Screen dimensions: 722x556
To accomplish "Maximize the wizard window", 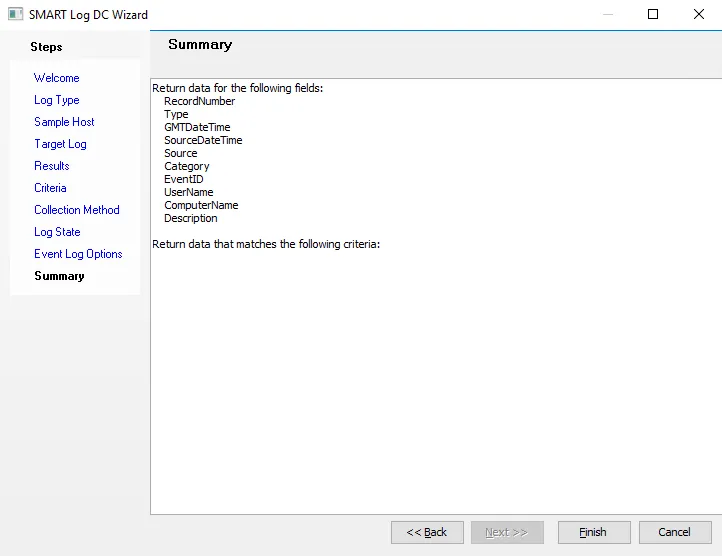I will coord(653,14).
